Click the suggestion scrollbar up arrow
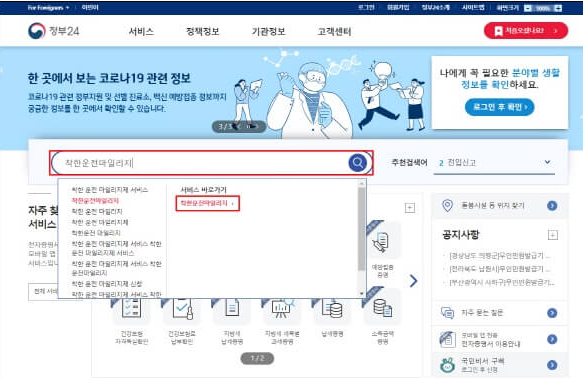 pyautogui.click(x=361, y=184)
